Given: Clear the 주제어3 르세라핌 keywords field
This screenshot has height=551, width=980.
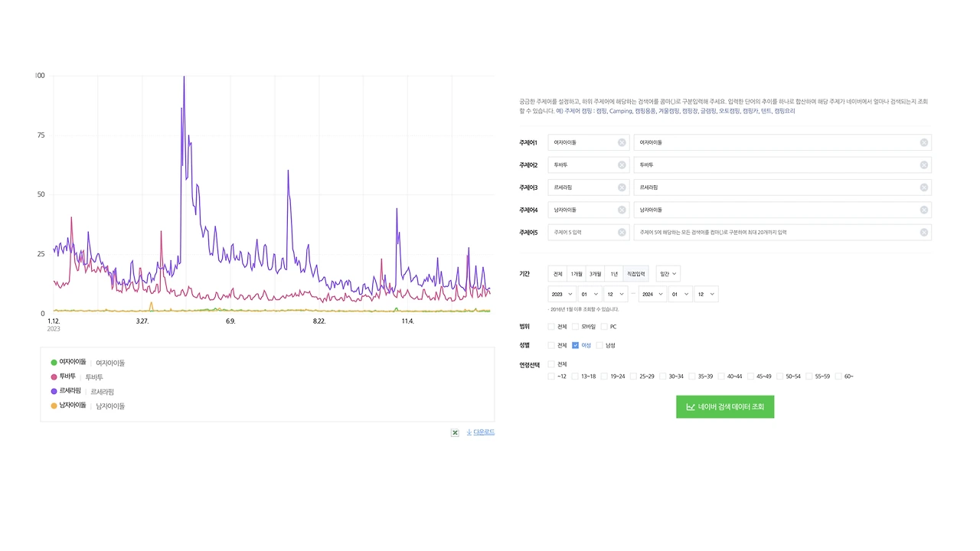Looking at the screenshot, I should coord(924,187).
